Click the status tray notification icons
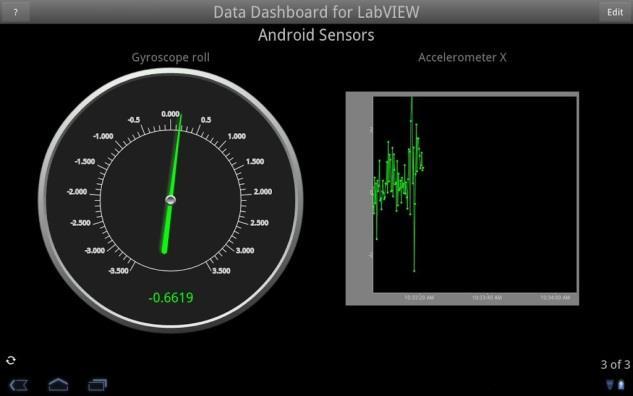 pos(616,385)
